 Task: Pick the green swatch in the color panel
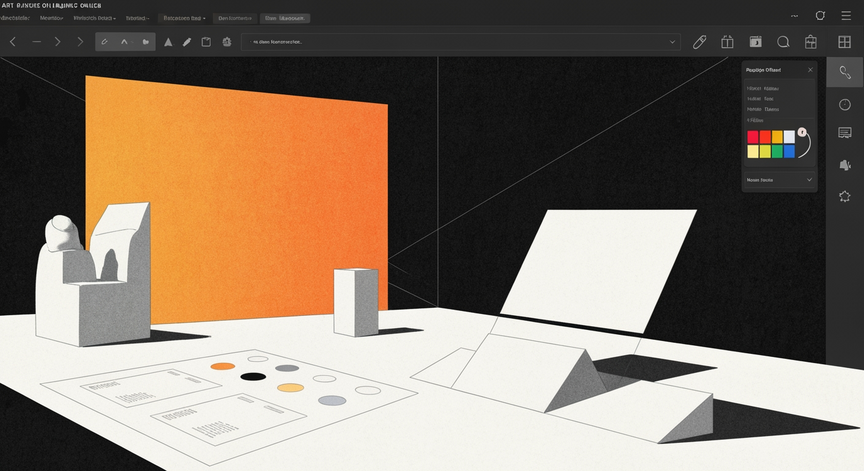[777, 151]
